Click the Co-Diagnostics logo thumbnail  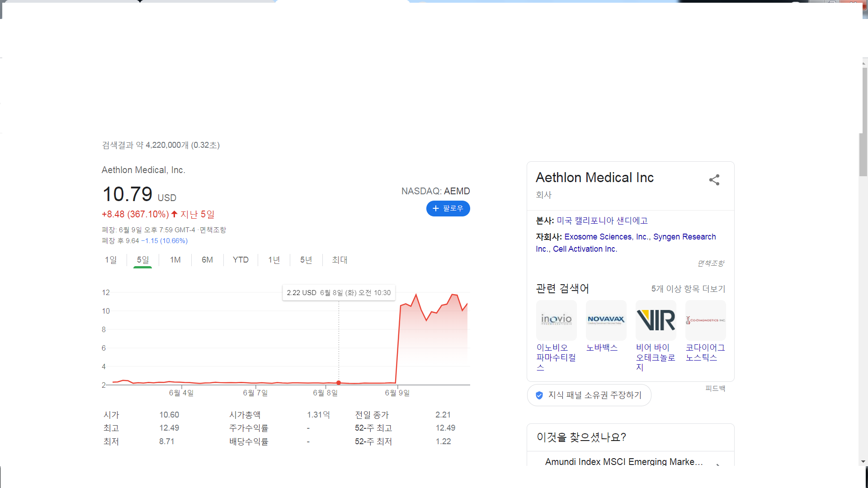tap(705, 320)
